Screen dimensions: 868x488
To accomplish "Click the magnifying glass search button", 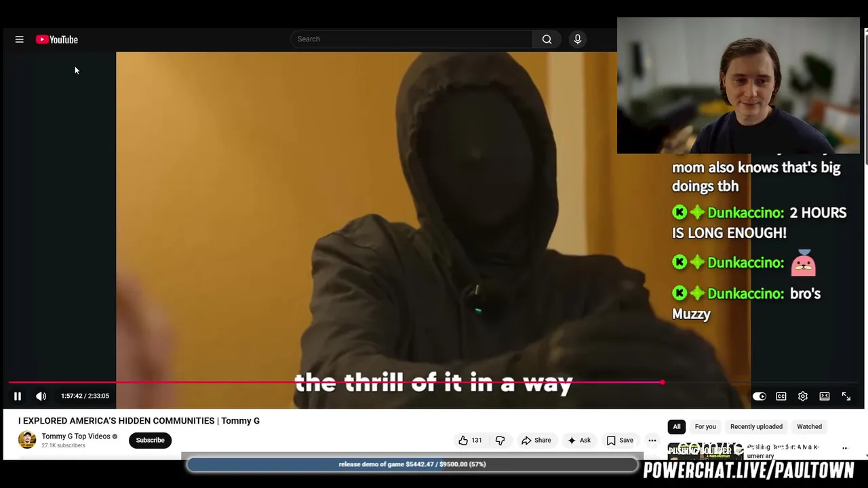I will [x=547, y=39].
